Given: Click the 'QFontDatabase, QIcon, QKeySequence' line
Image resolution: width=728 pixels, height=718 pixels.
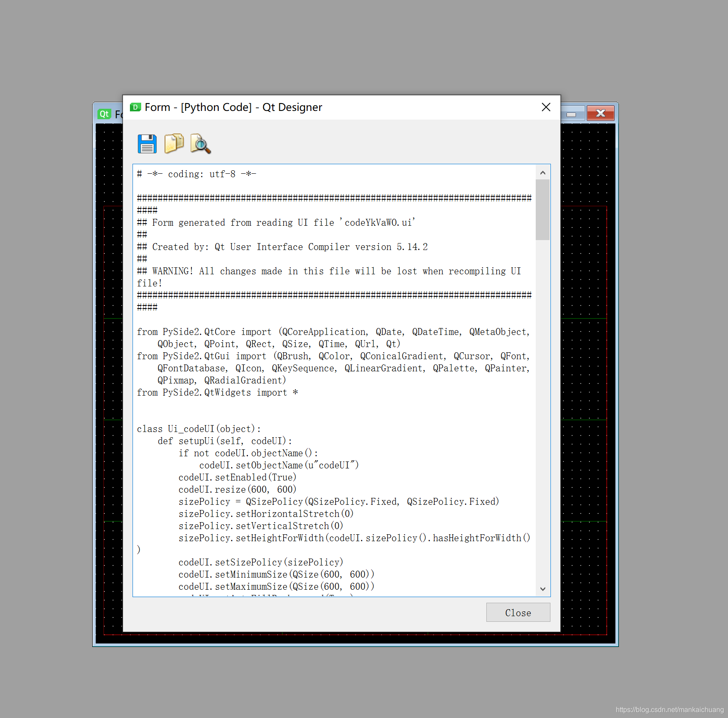Looking at the screenshot, I should coord(343,368).
